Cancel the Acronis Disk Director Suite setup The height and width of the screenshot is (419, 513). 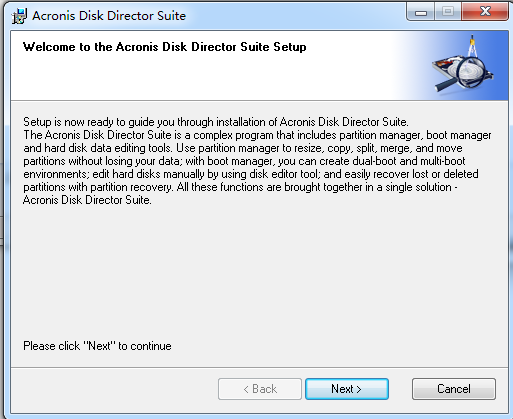pos(454,389)
